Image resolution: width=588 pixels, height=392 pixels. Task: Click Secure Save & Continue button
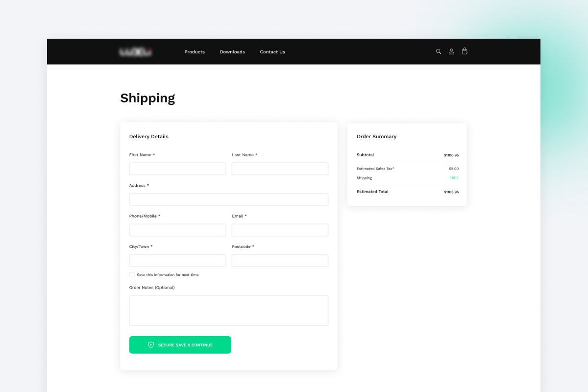(x=180, y=345)
